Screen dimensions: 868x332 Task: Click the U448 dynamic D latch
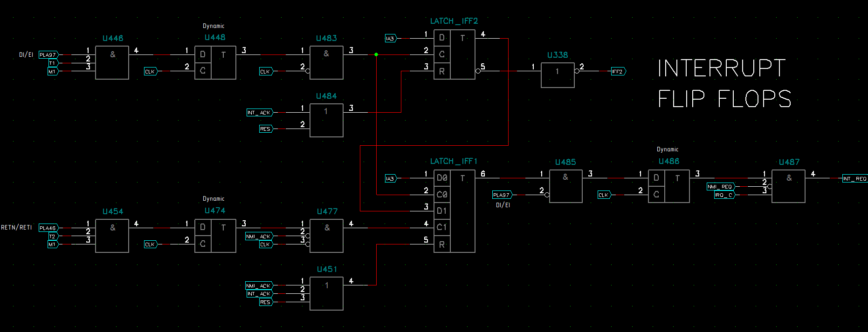(215, 63)
